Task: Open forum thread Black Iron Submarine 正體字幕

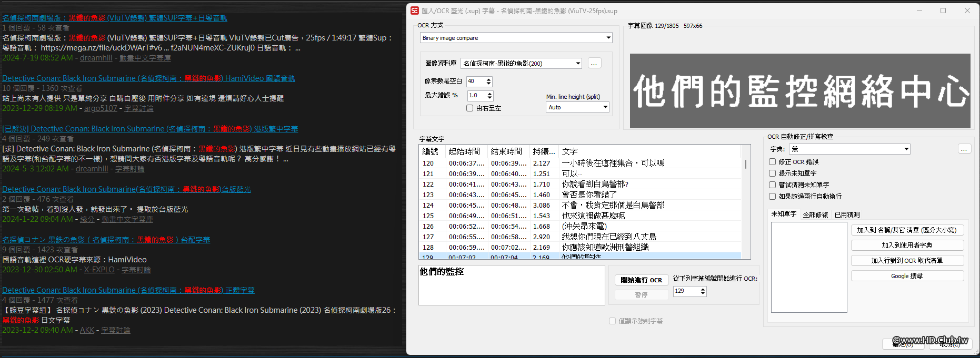Action: (x=128, y=290)
